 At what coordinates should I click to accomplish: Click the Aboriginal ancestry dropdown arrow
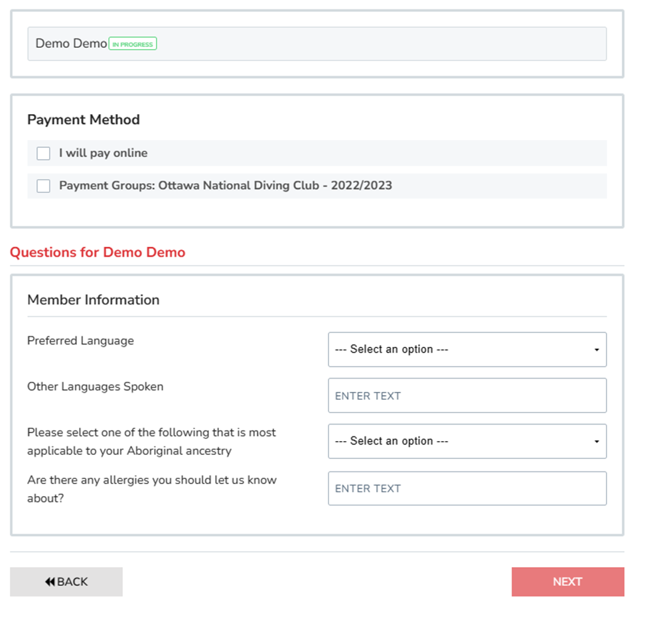[x=596, y=441]
